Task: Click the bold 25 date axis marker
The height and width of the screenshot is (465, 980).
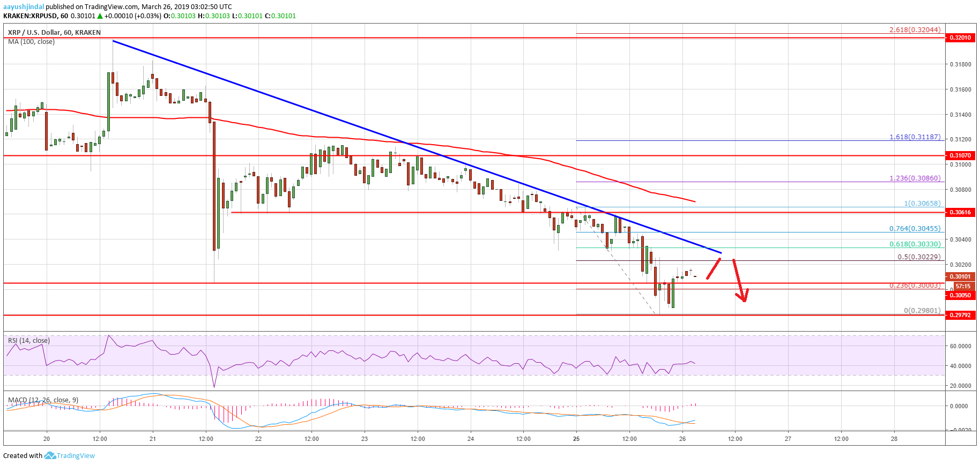Action: point(576,439)
